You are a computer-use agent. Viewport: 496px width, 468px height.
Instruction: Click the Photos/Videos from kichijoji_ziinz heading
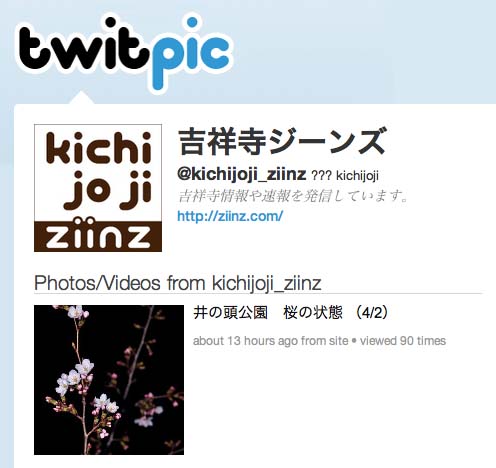(178, 283)
